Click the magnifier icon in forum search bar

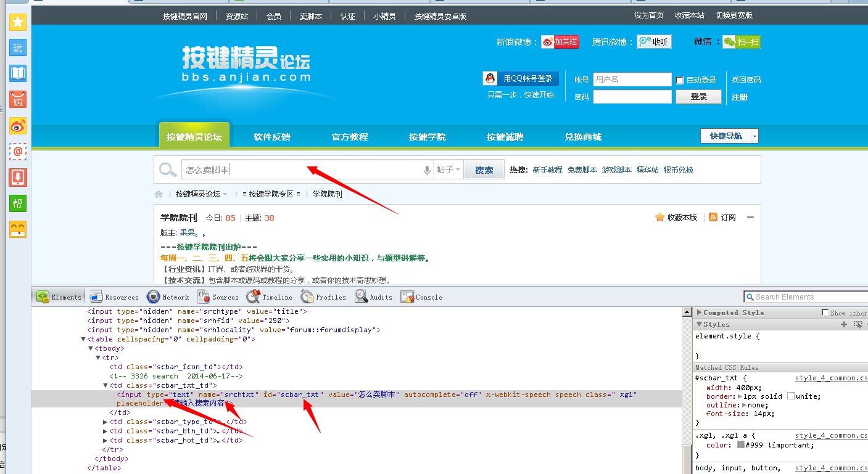168,170
